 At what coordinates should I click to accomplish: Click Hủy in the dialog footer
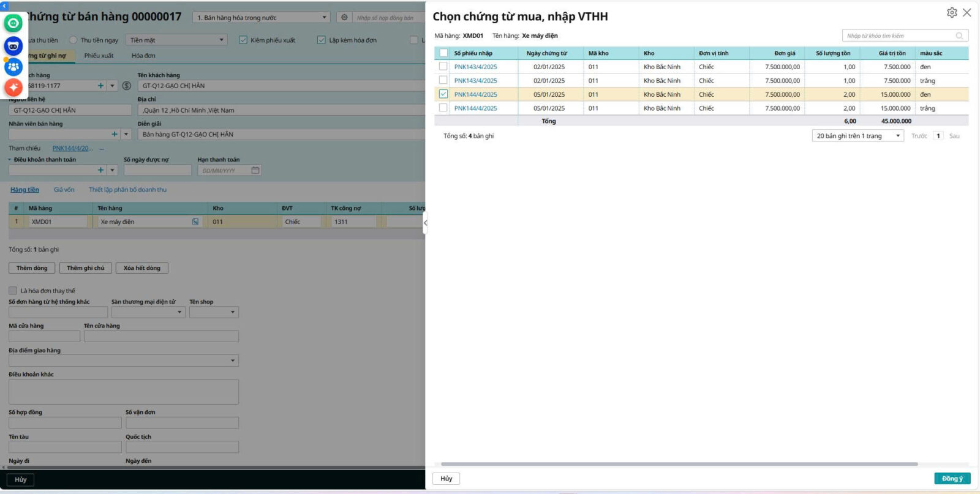(447, 479)
